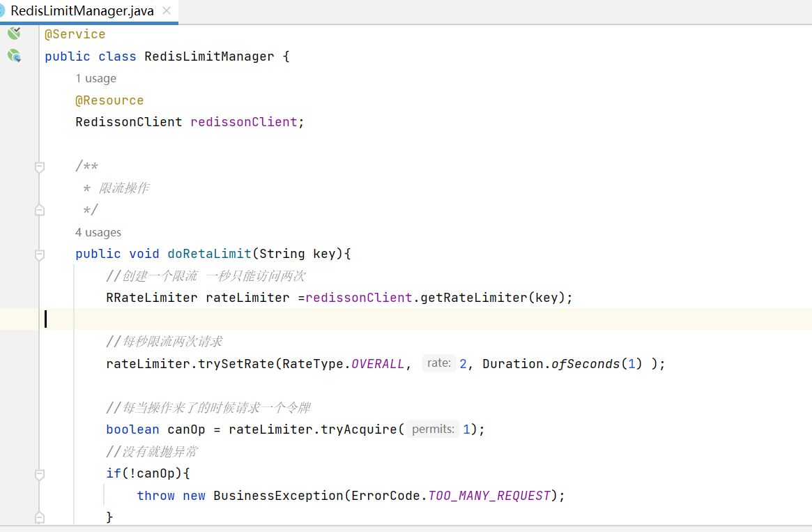Click the Spring bean gutter icon beside @Service
Viewport: 812px width, 532px height.
(x=14, y=33)
